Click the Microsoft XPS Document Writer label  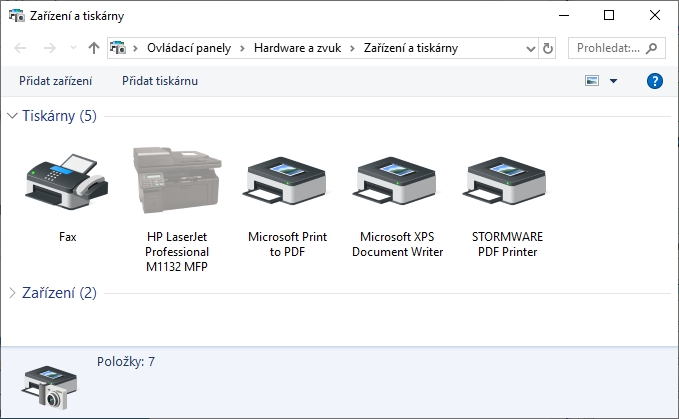pyautogui.click(x=397, y=244)
